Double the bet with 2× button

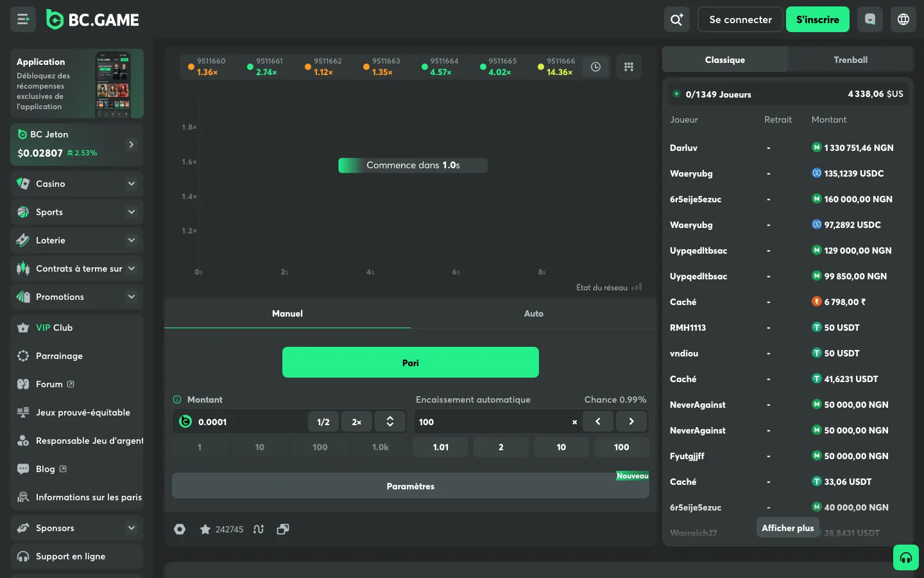357,421
